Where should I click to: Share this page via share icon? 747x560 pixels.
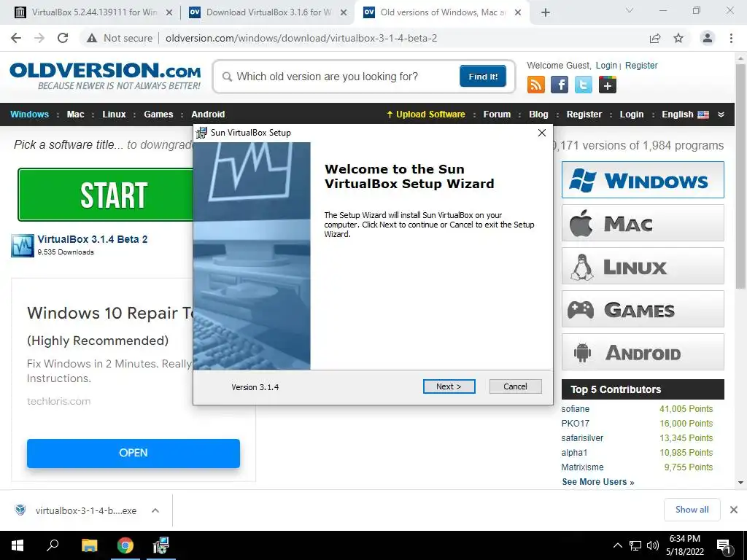[655, 38]
